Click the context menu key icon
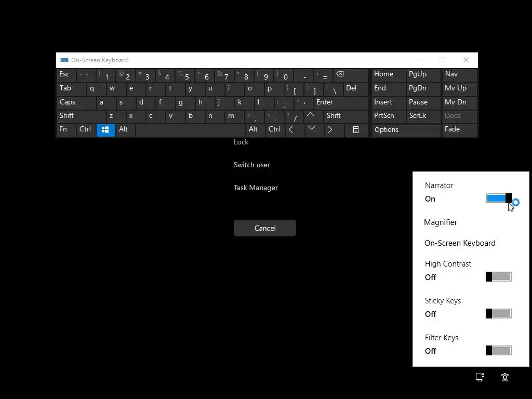 [355, 130]
